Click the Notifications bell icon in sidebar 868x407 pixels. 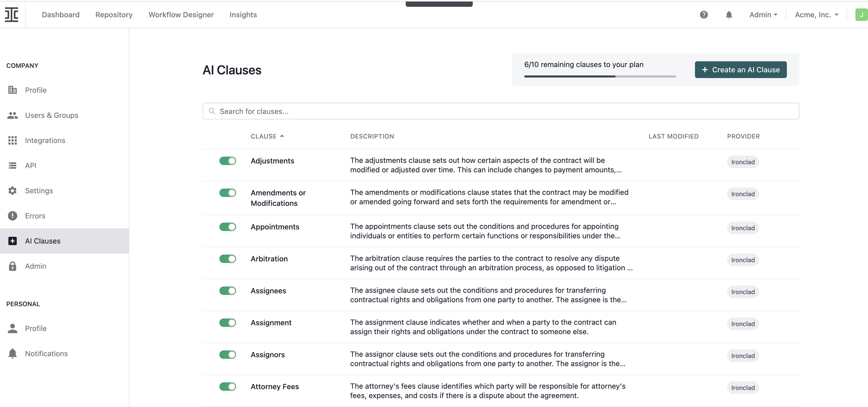13,353
